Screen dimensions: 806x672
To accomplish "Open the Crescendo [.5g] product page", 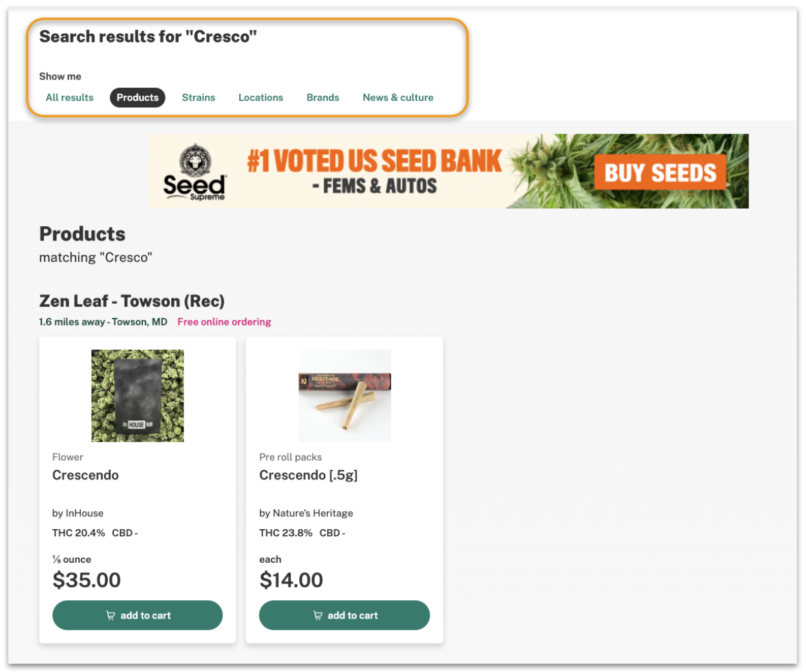I will point(308,475).
